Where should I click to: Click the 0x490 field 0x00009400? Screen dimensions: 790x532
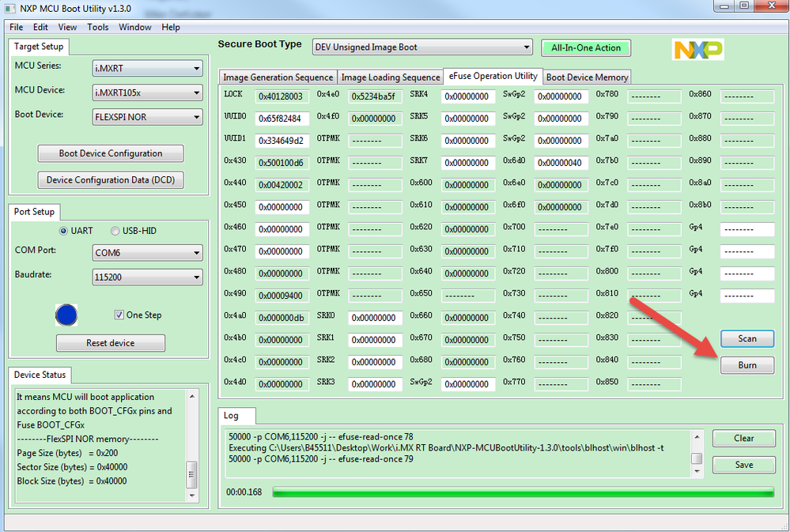282,296
